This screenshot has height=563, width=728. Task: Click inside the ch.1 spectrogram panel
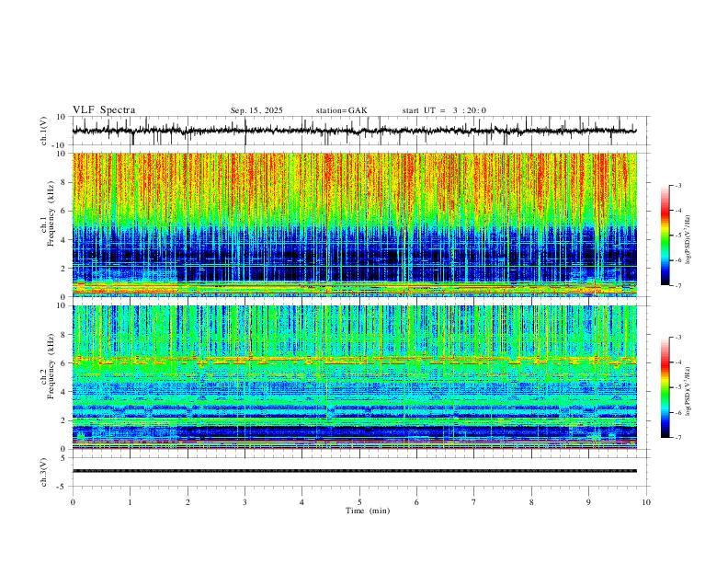click(354, 224)
